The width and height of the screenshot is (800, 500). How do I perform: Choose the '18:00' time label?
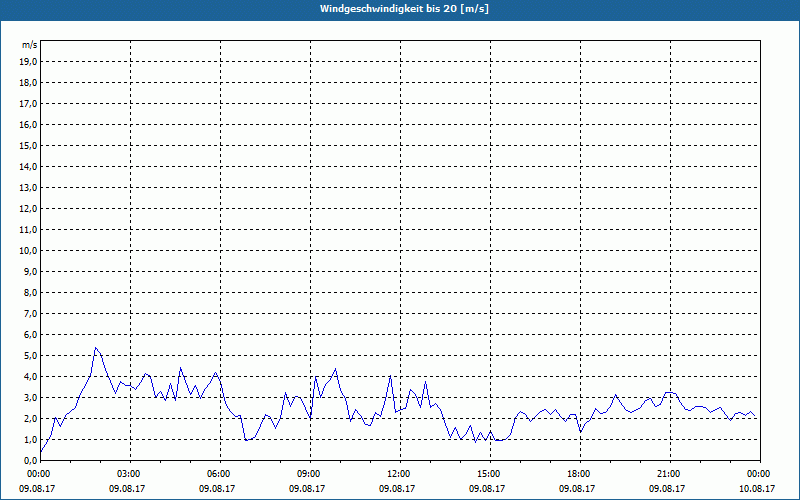[577, 474]
